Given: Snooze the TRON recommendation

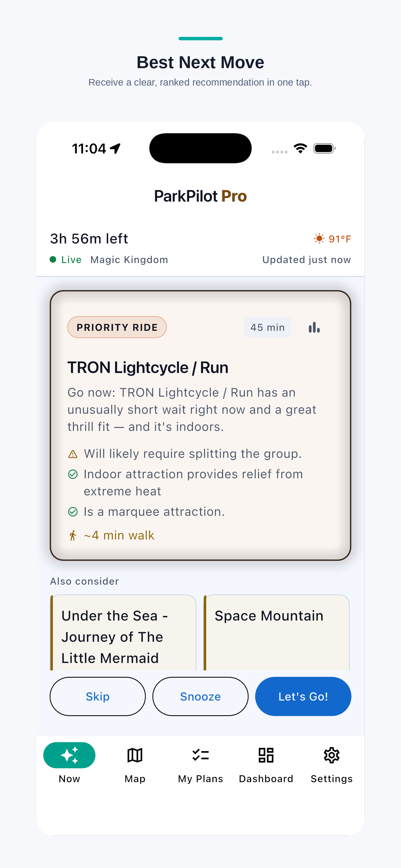Looking at the screenshot, I should tap(200, 696).
